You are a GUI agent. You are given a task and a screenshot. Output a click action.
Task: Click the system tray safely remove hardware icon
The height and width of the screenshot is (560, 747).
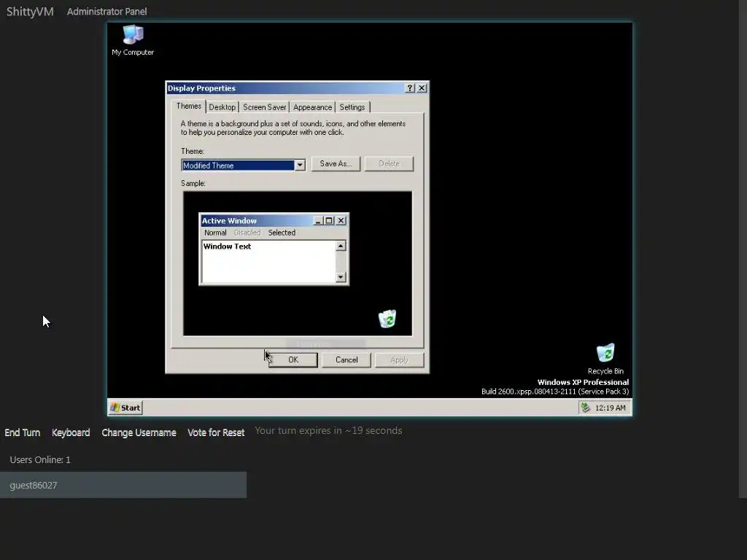pos(586,408)
